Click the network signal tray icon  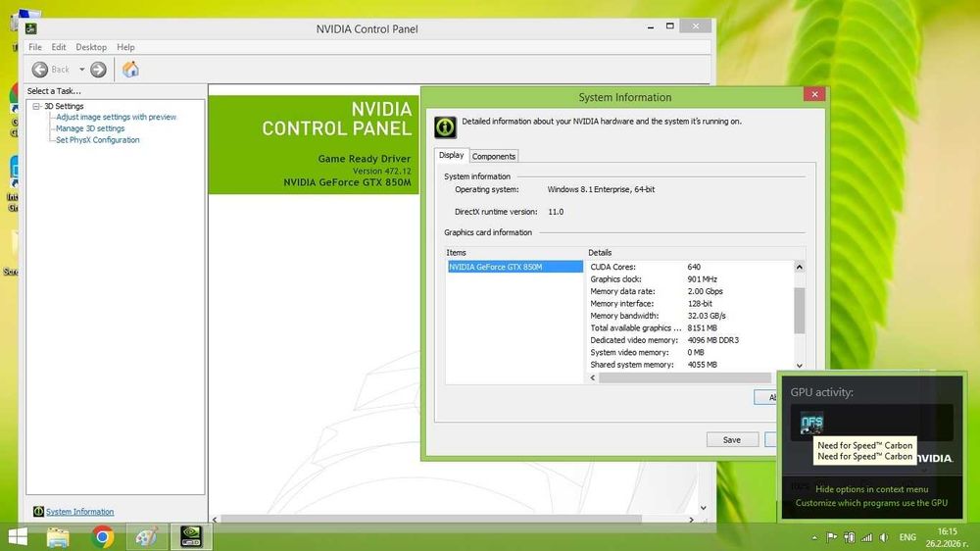tap(866, 537)
